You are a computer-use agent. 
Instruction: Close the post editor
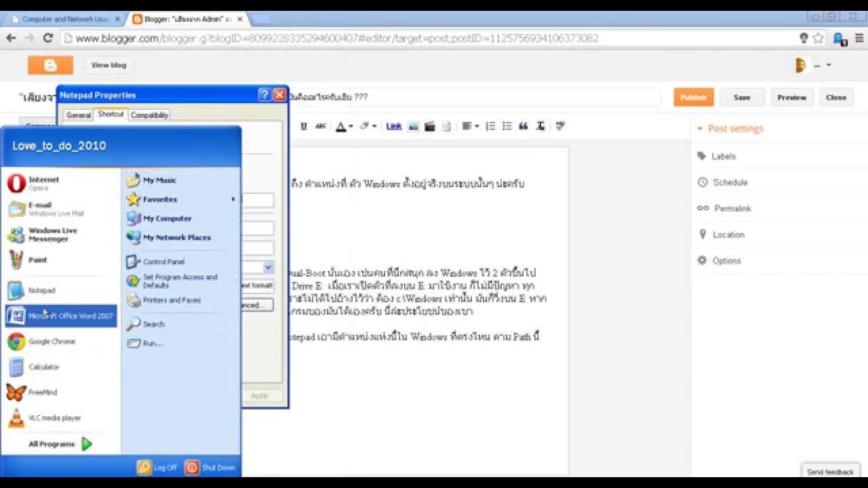click(x=836, y=98)
